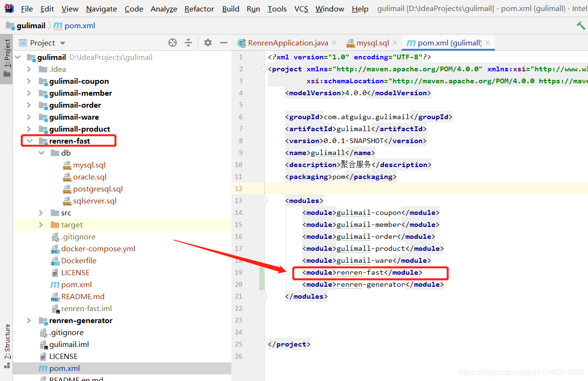Expand the src folder

click(x=41, y=213)
